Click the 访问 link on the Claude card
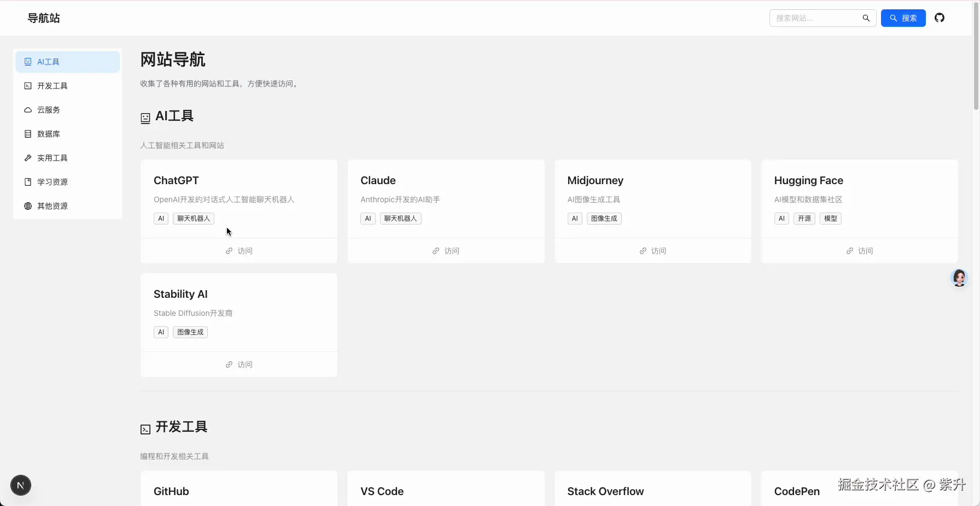 coord(446,251)
